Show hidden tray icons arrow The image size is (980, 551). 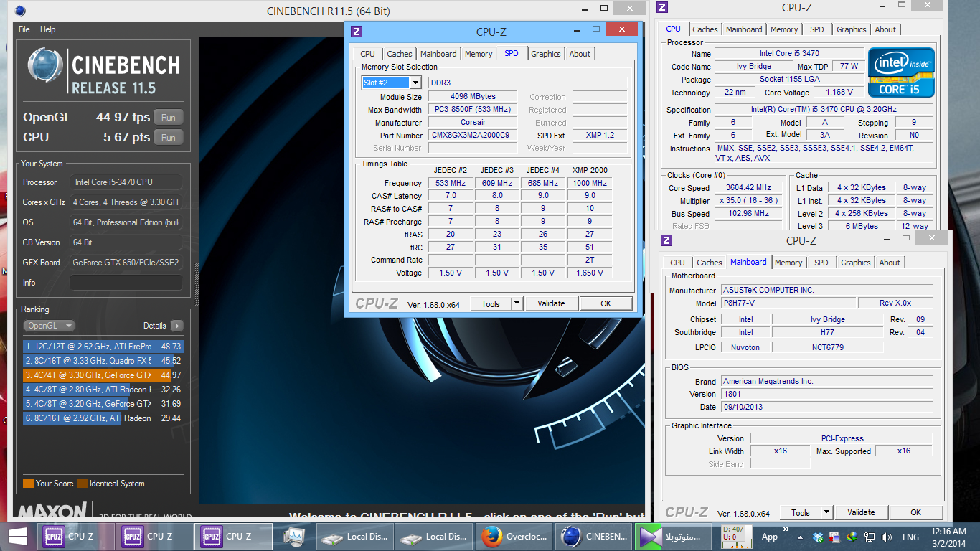coord(801,537)
